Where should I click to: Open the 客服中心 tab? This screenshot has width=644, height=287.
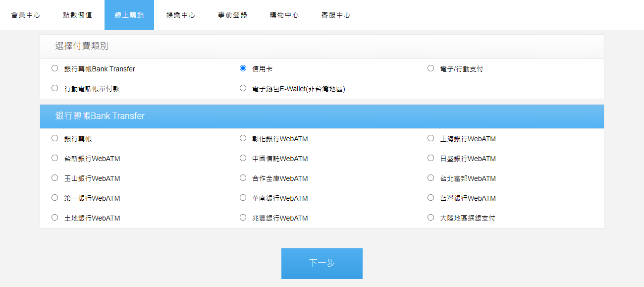point(335,15)
